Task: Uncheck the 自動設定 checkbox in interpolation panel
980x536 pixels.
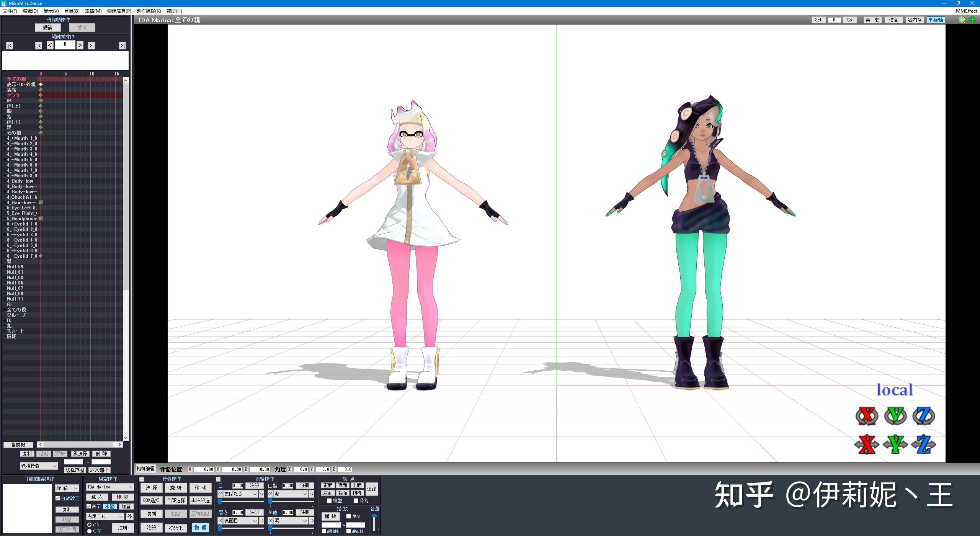Action: (57, 498)
